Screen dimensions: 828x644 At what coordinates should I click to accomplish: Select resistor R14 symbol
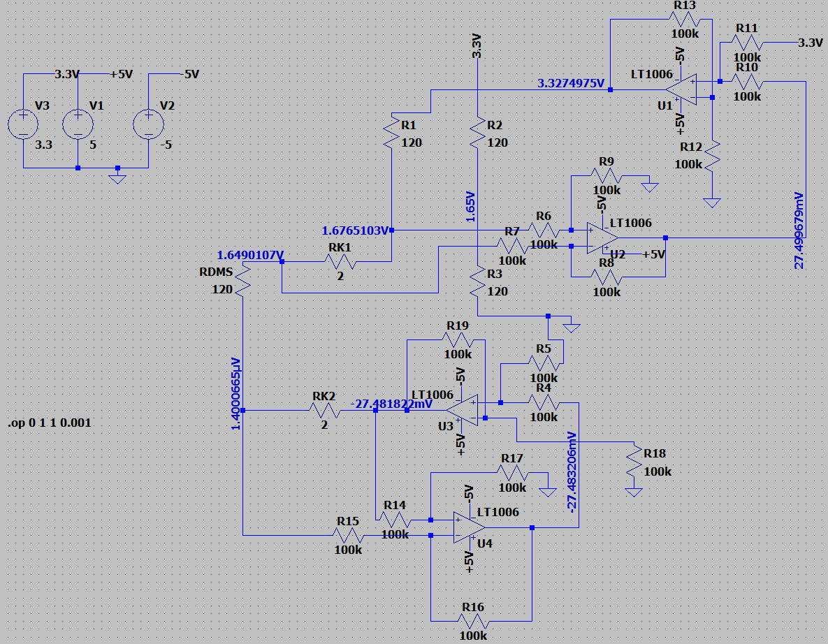[x=395, y=520]
